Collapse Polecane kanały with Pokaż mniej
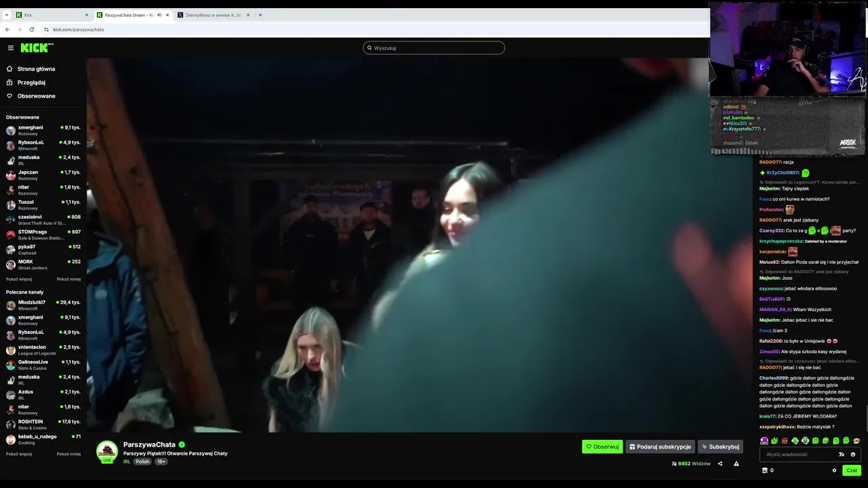The width and height of the screenshot is (868, 488). tap(68, 454)
